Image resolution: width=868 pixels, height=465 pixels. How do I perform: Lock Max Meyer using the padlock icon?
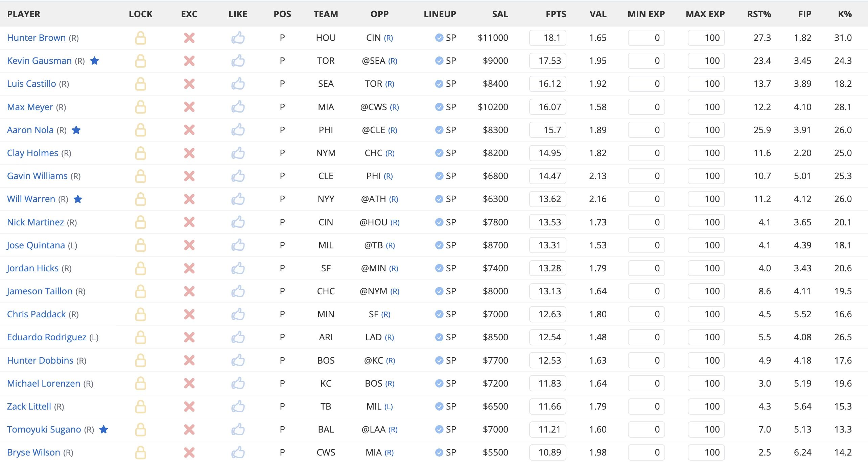pyautogui.click(x=141, y=107)
